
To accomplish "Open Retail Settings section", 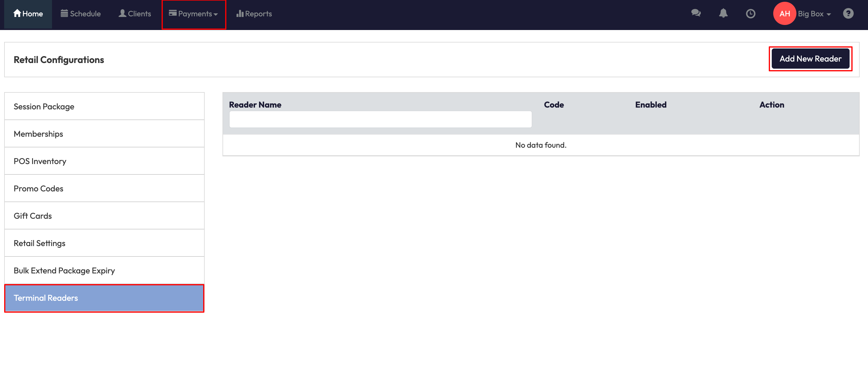I will [104, 243].
